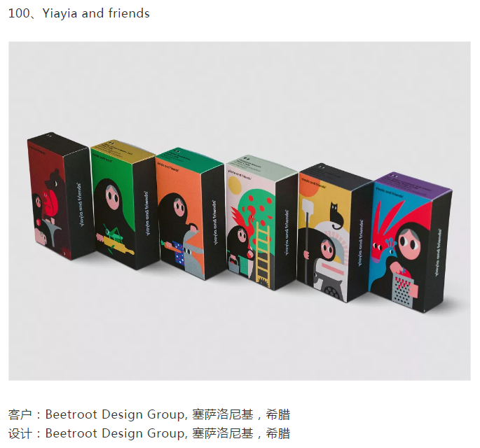
Task: Click the yellow sun on the pink box
Action: [x=235, y=184]
